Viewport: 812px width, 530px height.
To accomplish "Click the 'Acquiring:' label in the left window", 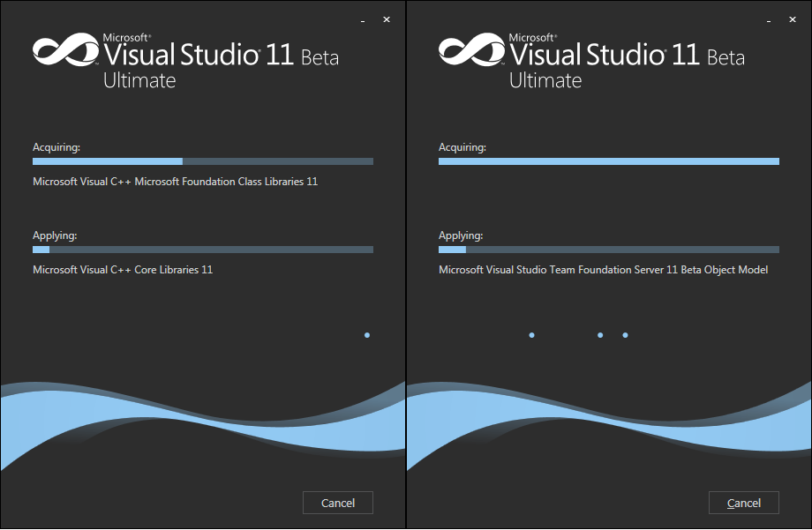I will (56, 147).
